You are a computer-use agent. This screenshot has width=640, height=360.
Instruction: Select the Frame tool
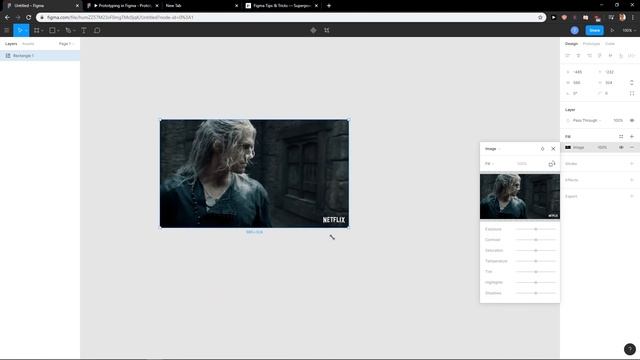tap(36, 30)
